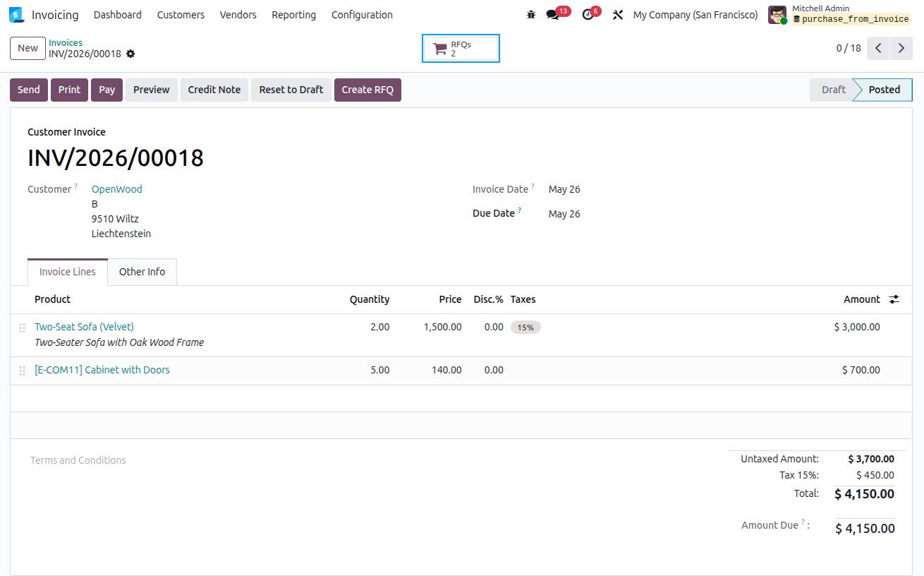Screen dimensions: 924x576
Task: Click the 1,500.00 price cell
Action: [443, 327]
